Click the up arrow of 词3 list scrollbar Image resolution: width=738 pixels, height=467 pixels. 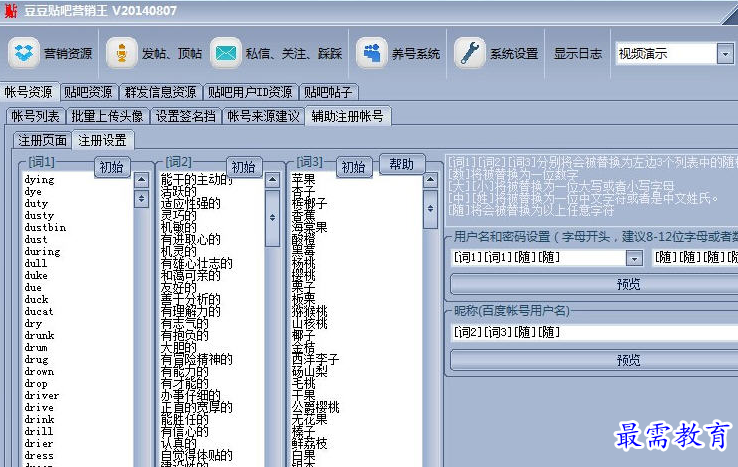(430, 180)
